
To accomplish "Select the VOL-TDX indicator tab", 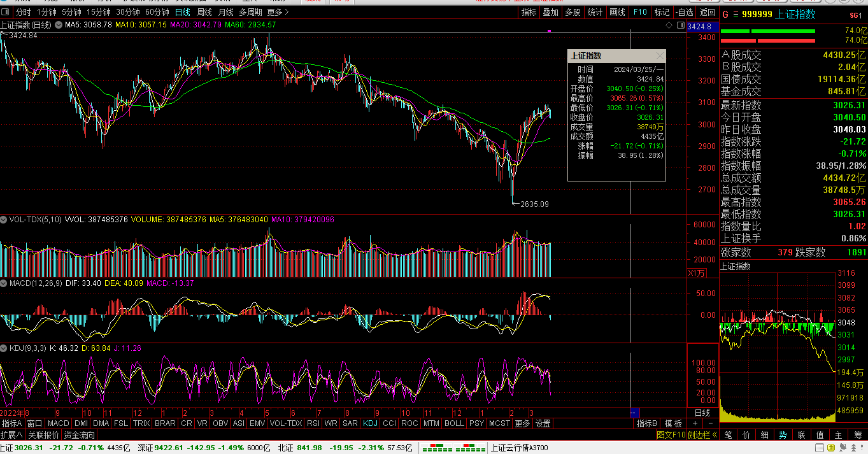I will click(x=286, y=423).
